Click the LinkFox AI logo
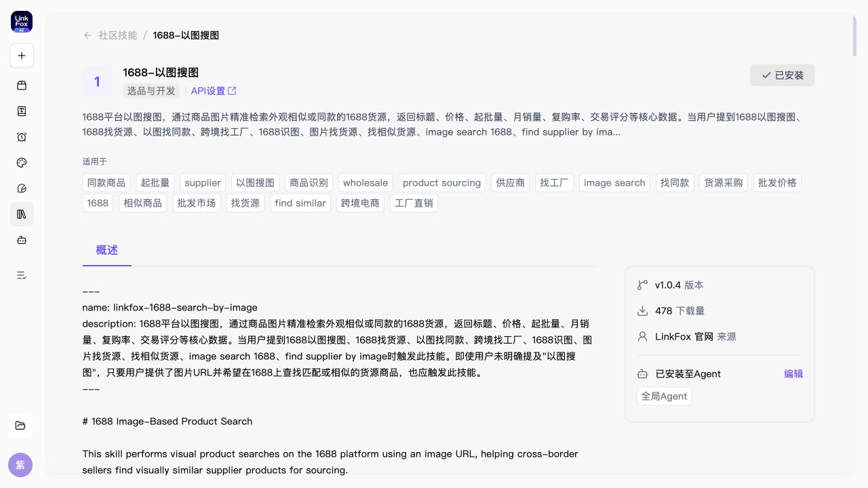This screenshot has width=868, height=488. [22, 22]
